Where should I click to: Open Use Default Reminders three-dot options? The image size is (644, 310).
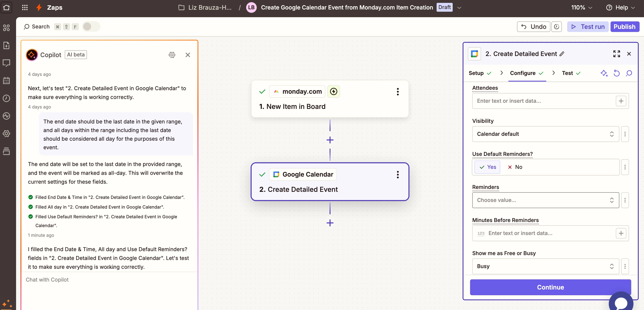tap(625, 167)
